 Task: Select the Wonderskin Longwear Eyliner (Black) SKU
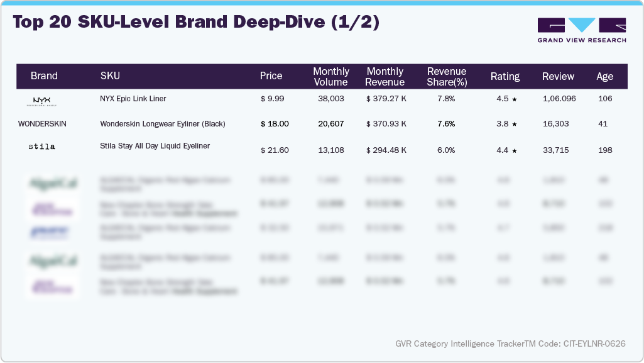point(163,124)
